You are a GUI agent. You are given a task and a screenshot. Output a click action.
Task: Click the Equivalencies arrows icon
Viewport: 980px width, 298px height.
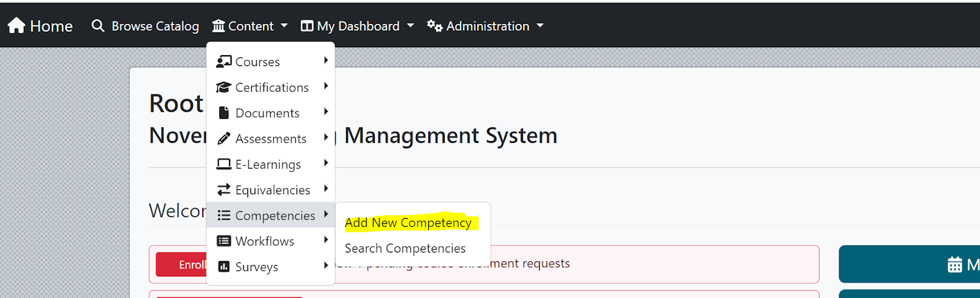point(224,190)
